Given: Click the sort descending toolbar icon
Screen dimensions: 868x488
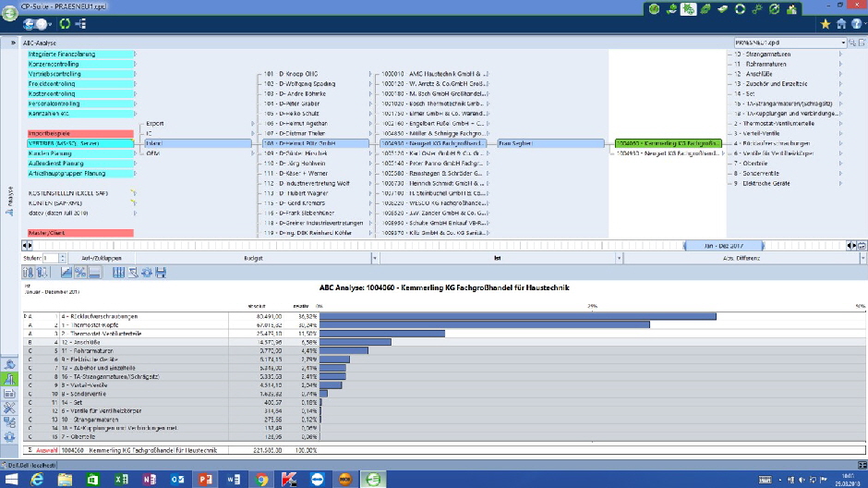Looking at the screenshot, I should 42,273.
